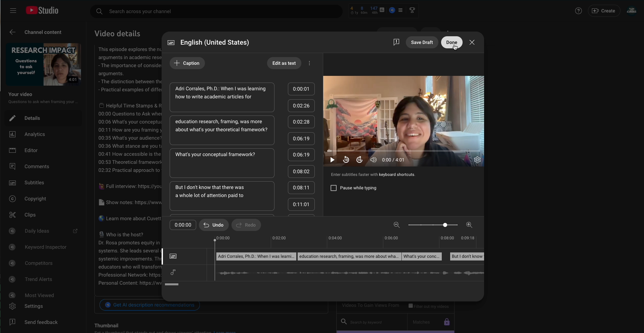Switch to the Comments section
This screenshot has height=333, width=644.
36,166
